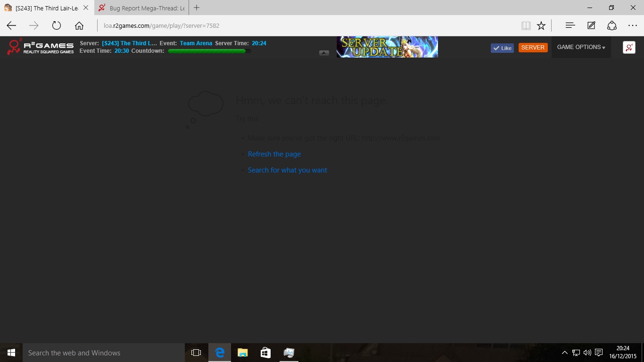Click the Refresh the page link
The height and width of the screenshot is (362, 644).
[x=274, y=154]
